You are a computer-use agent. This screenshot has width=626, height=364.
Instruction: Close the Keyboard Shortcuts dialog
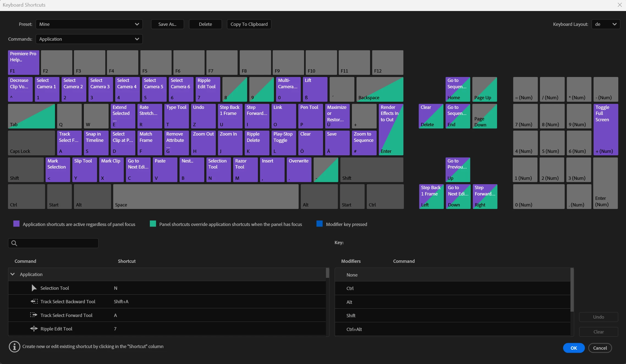(620, 5)
